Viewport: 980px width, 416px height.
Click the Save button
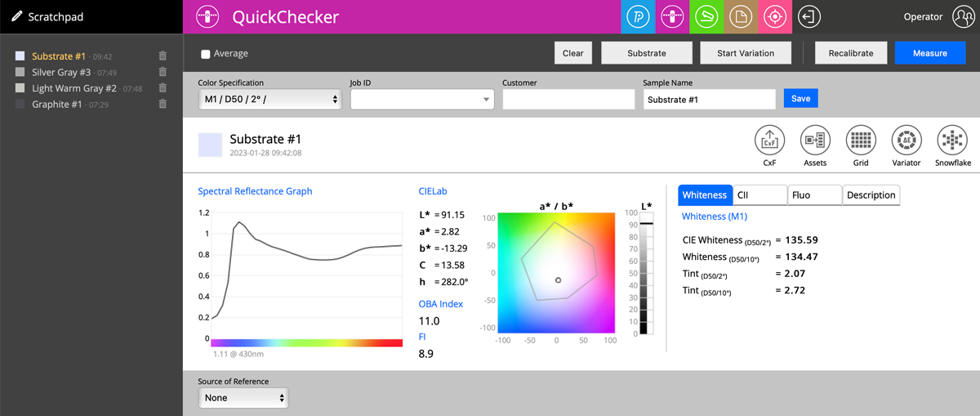[x=801, y=98]
